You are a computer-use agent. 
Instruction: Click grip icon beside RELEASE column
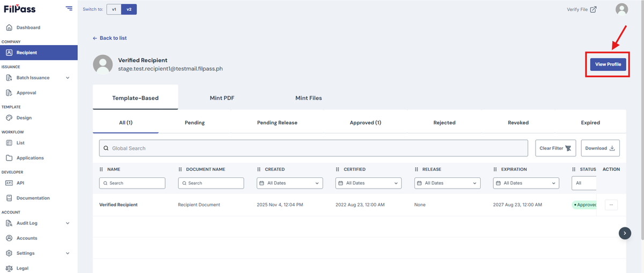tap(417, 169)
